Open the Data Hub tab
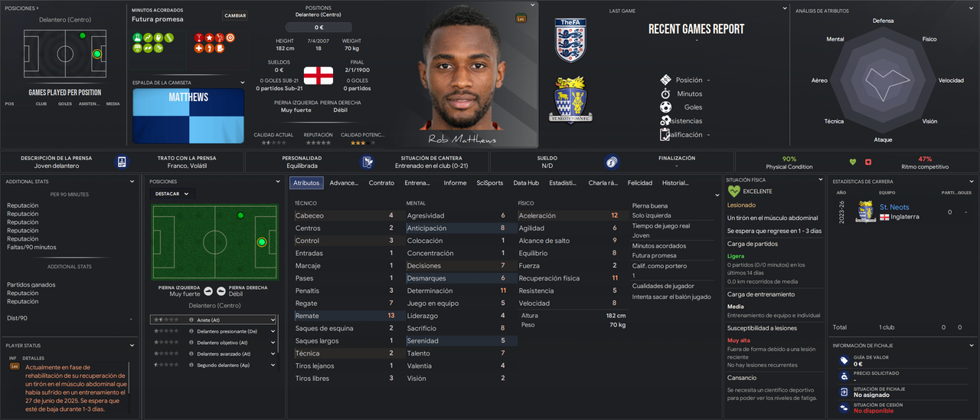Viewport: 980px width, 420px height. click(x=526, y=183)
